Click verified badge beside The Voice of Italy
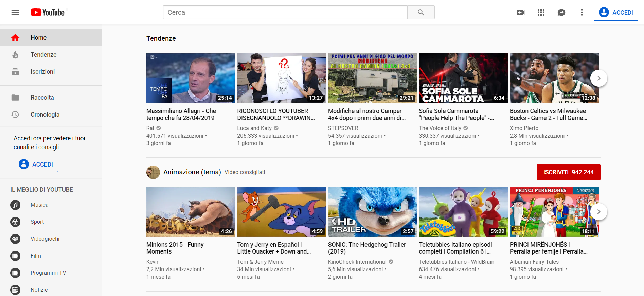This screenshot has width=644, height=296. [x=466, y=128]
